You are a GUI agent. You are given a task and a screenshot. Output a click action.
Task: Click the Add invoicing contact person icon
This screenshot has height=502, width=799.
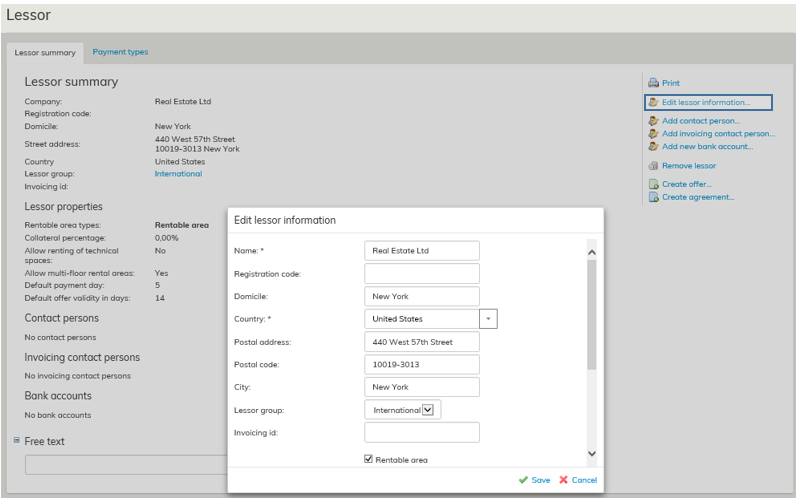point(653,134)
